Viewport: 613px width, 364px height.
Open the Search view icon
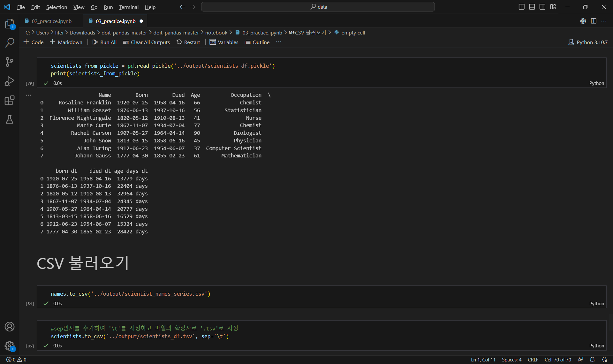(10, 43)
